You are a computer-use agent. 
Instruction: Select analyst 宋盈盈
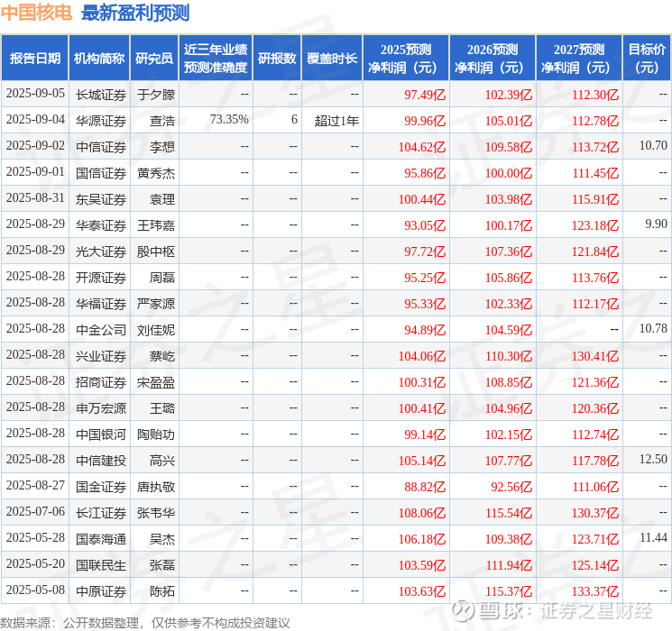click(x=156, y=382)
